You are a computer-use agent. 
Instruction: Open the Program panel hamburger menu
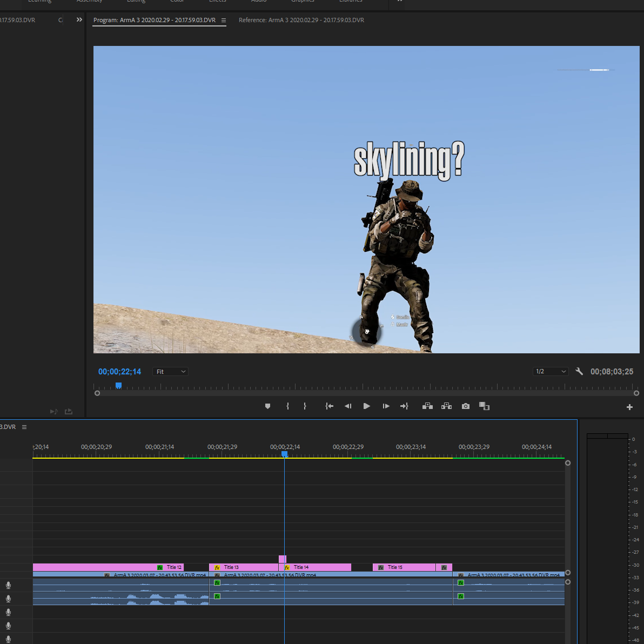click(x=224, y=21)
